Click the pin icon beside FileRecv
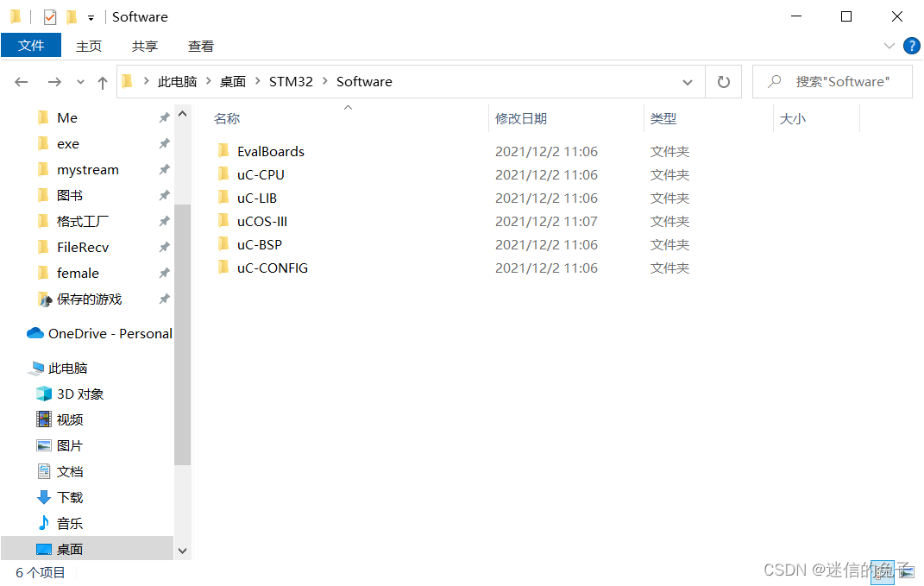The height and width of the screenshot is (586, 924). pyautogui.click(x=165, y=247)
